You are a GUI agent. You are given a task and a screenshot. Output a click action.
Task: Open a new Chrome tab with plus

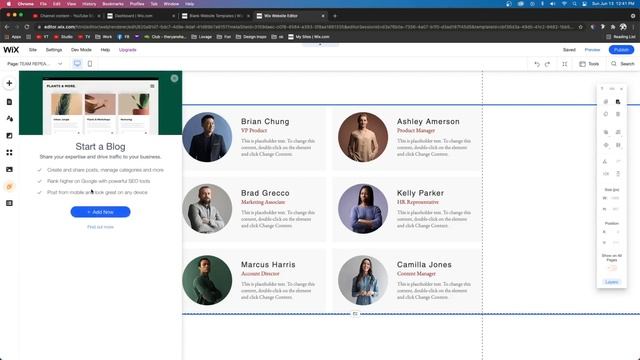click(335, 16)
